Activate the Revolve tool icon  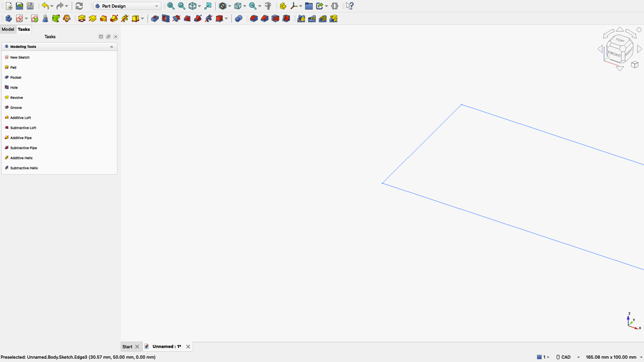(x=92, y=18)
